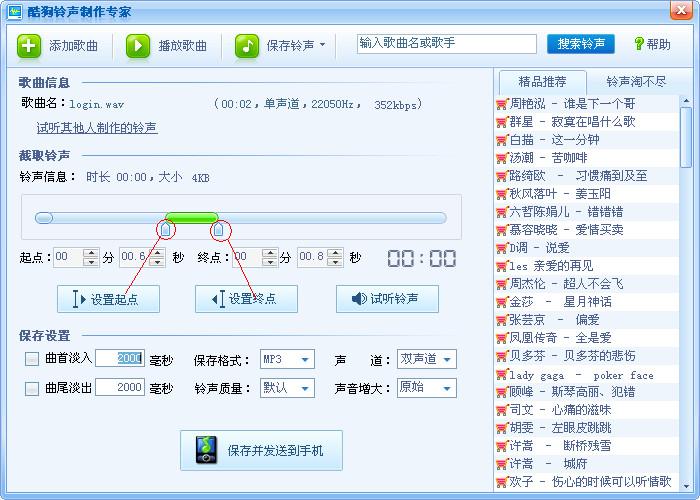
Task: Select the song title 欢子 - 伤心的时候可以听情歌
Action: click(591, 482)
